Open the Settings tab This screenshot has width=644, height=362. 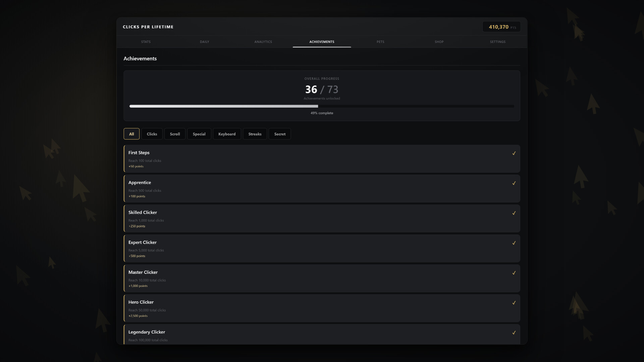[498, 42]
